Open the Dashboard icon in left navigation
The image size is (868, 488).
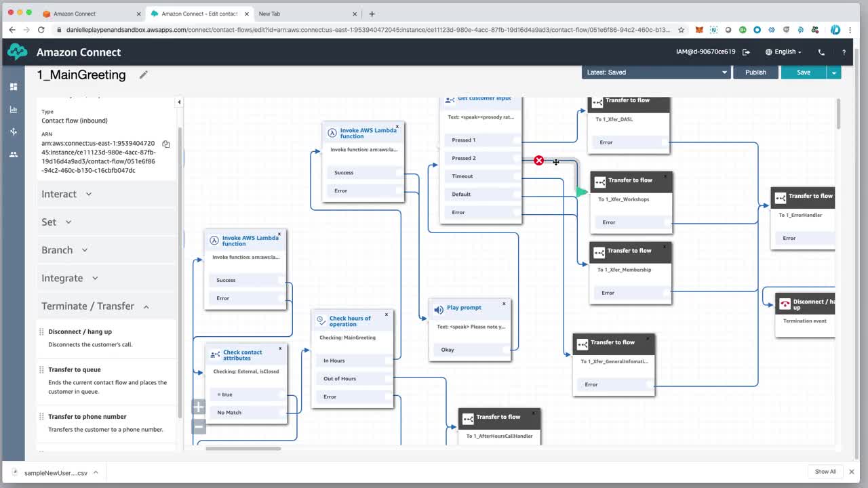coord(13,87)
